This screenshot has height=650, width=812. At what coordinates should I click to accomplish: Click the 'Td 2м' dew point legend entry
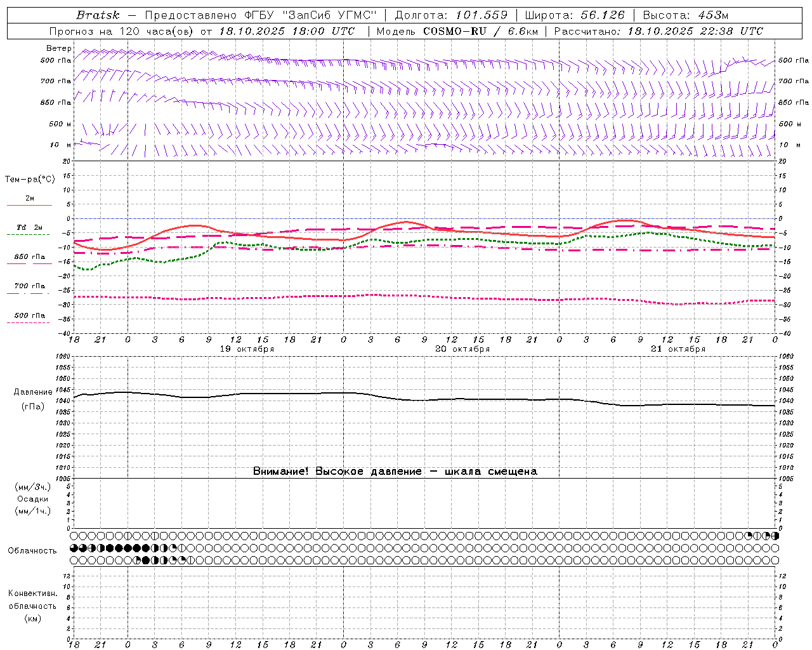tap(30, 227)
